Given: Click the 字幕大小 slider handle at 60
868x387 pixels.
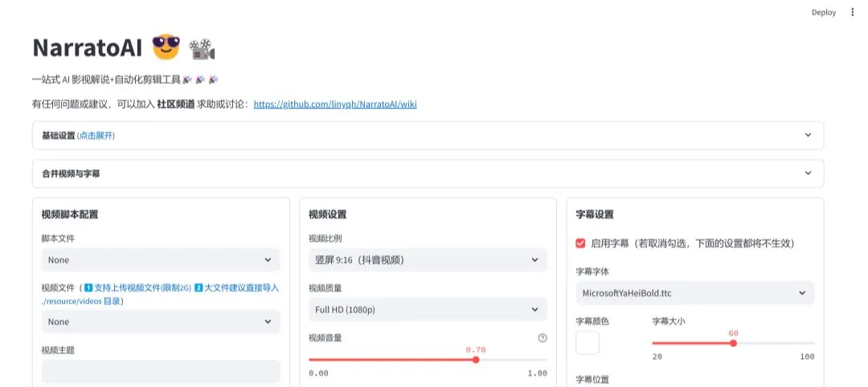Looking at the screenshot, I should click(734, 343).
